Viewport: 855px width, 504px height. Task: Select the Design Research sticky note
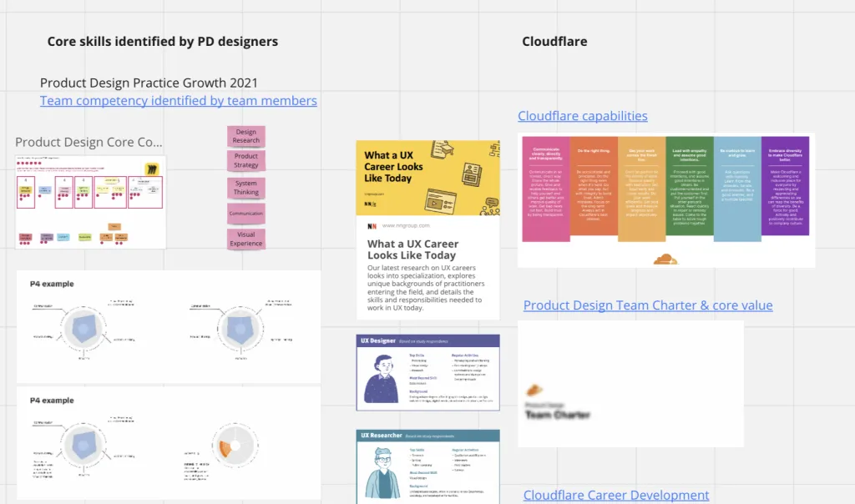245,136
